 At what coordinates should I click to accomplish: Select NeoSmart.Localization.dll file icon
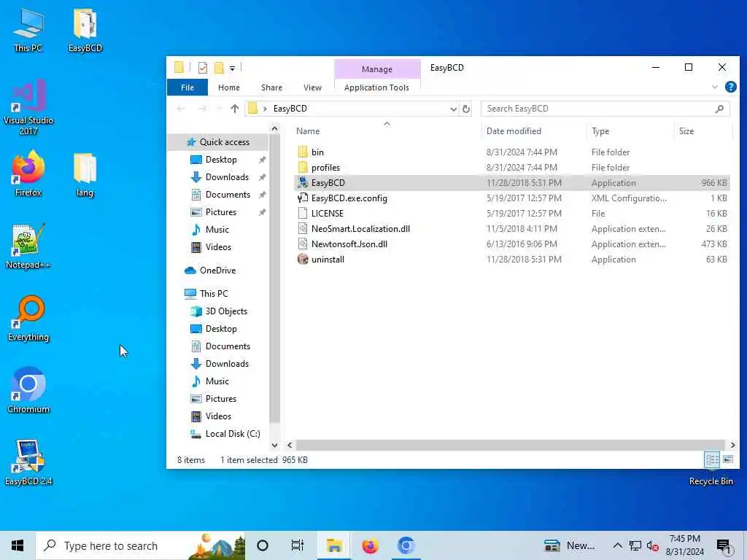pyautogui.click(x=303, y=228)
